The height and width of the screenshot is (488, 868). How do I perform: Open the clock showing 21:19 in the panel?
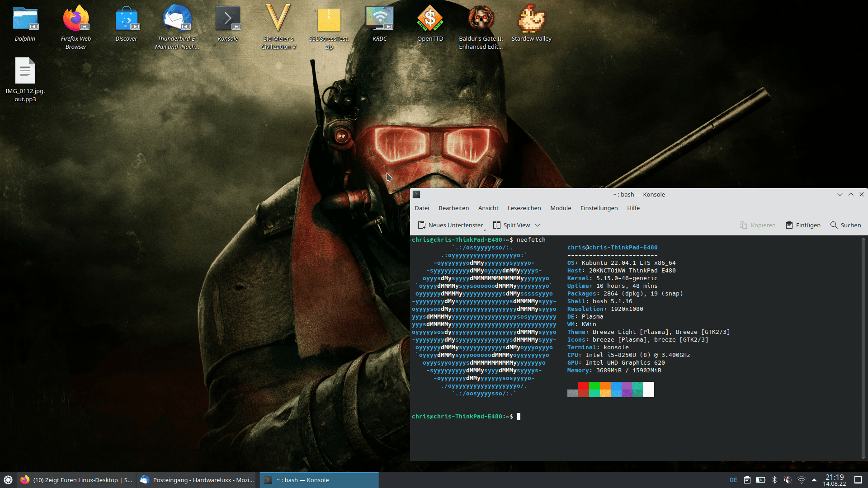tap(835, 480)
